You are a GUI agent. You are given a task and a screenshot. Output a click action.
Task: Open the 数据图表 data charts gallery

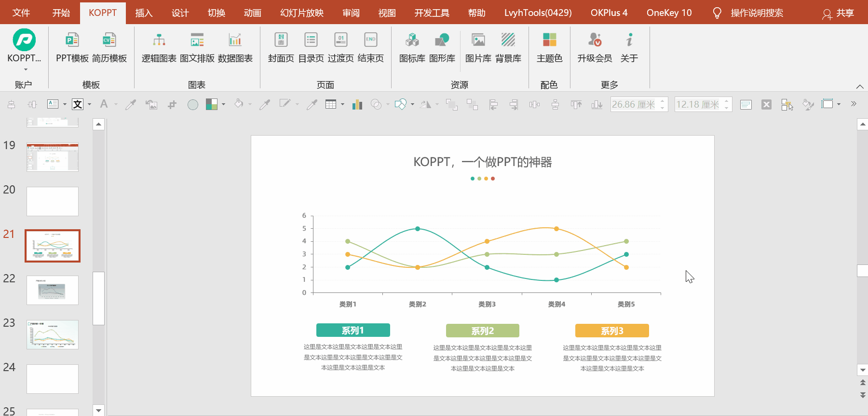(235, 48)
